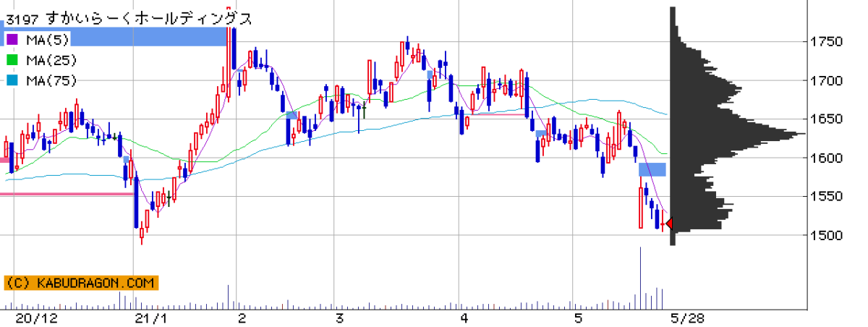868x327 pixels.
Task: Click the 1500 price axis label
Action: pyautogui.click(x=825, y=235)
